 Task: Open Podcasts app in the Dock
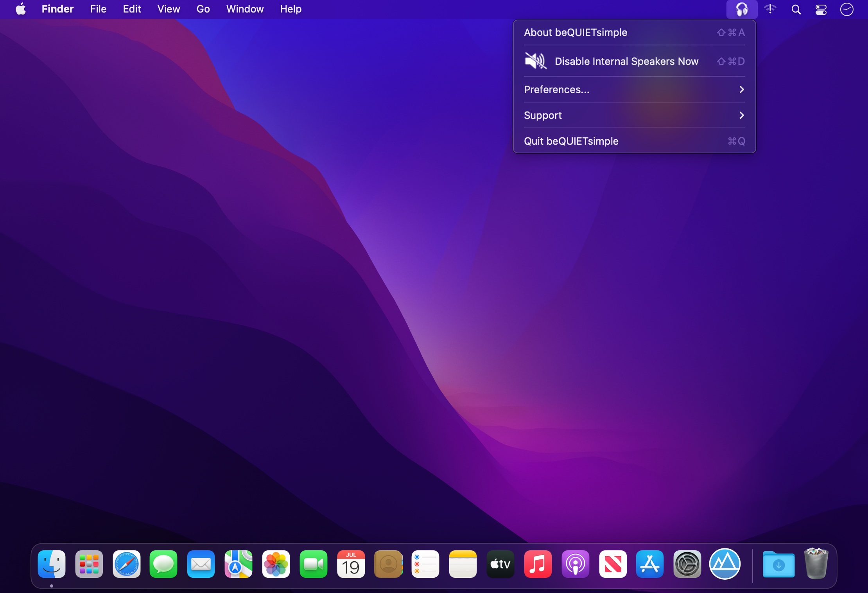575,564
